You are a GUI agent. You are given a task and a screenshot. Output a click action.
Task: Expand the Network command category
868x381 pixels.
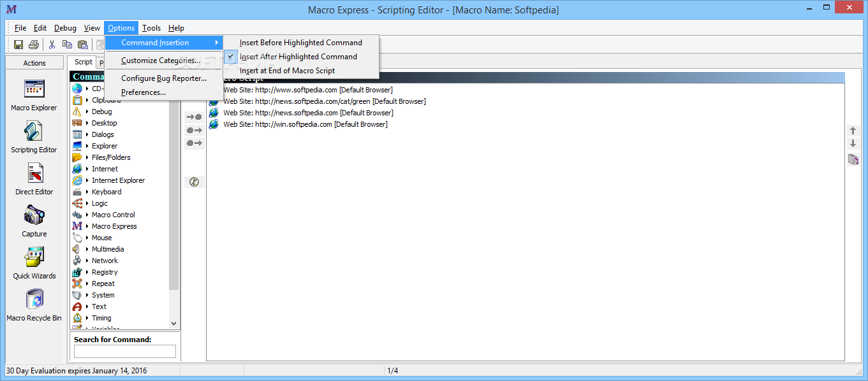coord(87,261)
